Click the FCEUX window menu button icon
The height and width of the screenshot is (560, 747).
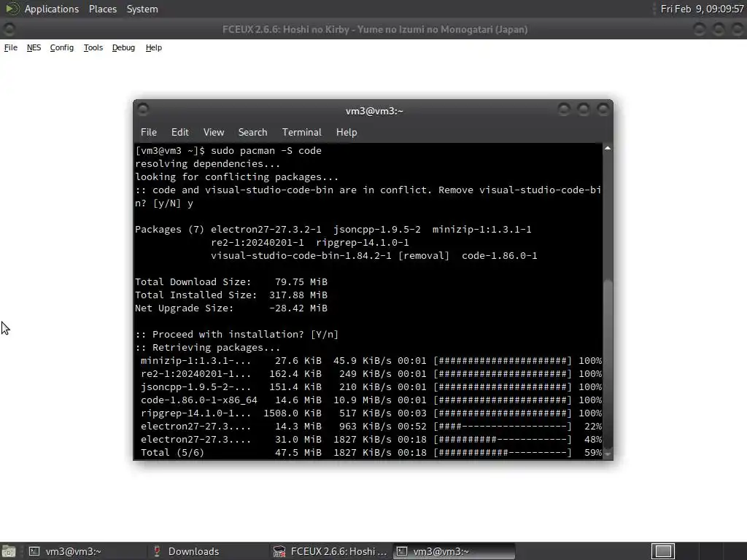coord(9,29)
